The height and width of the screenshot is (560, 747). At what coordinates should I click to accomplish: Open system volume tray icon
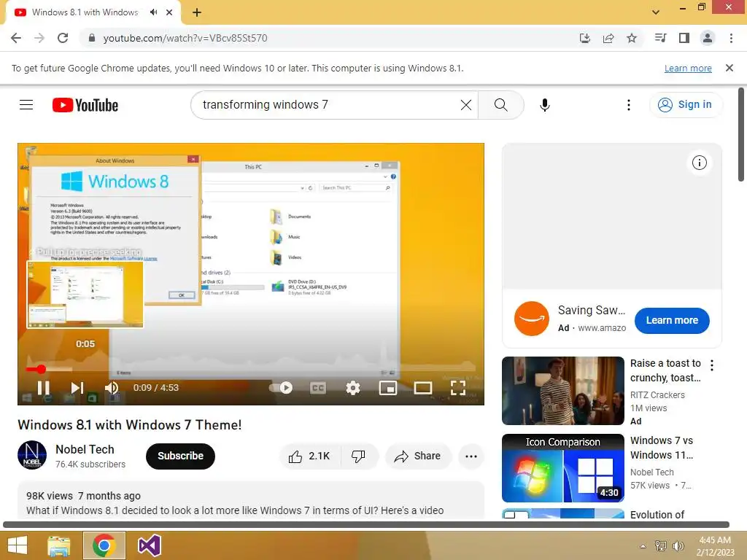click(x=678, y=546)
